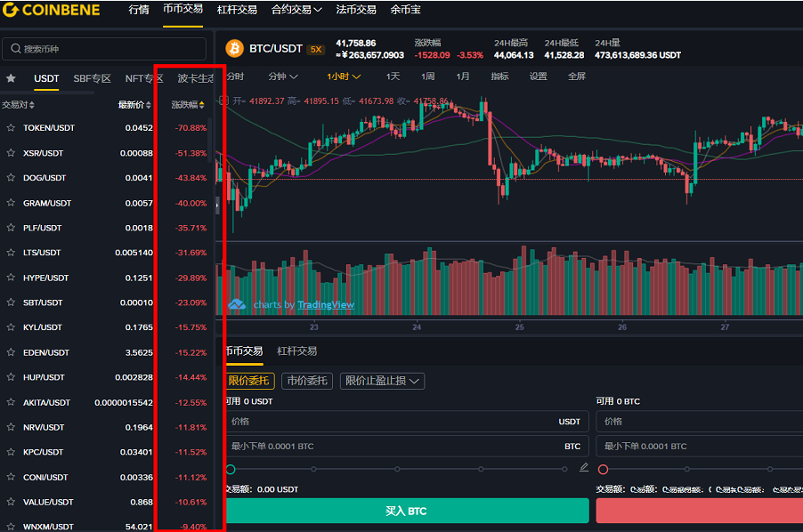Open 杠杆交易 in the top navigation
803x532 pixels.
(x=237, y=10)
